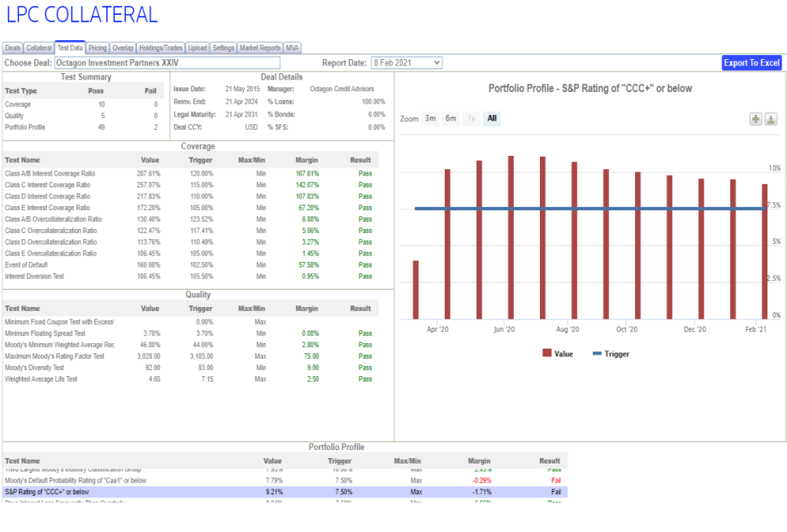
Task: Set chart zoom to 3m
Action: coord(430,119)
